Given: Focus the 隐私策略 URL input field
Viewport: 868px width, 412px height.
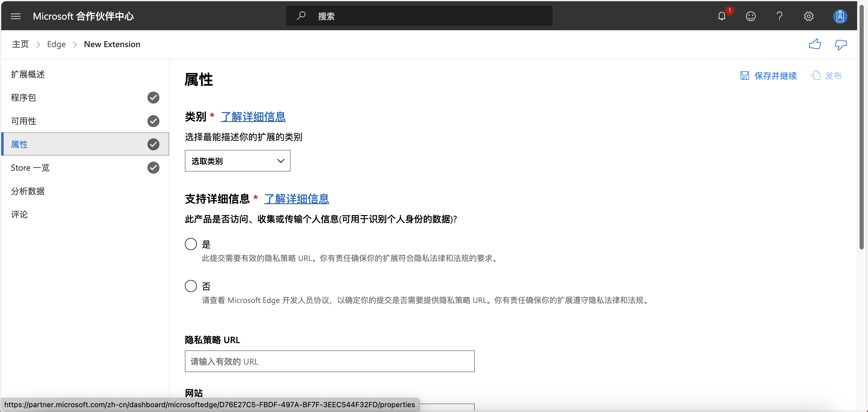Looking at the screenshot, I should click(329, 361).
